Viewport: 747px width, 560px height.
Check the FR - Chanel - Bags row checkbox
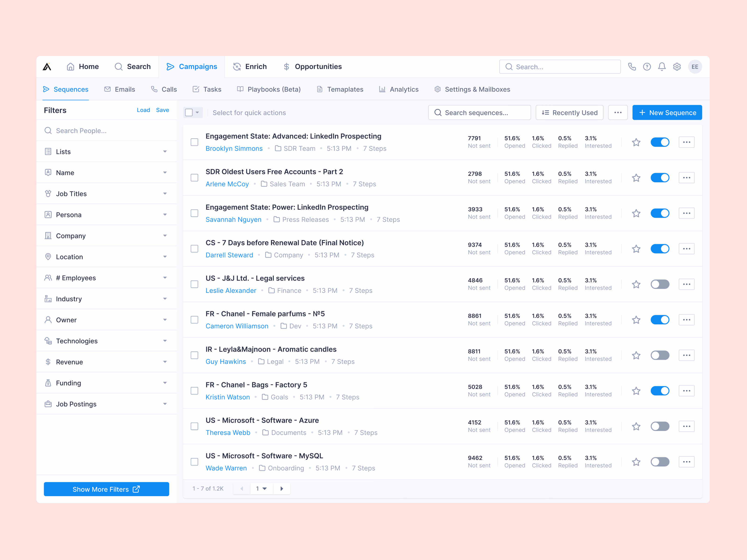(x=194, y=391)
